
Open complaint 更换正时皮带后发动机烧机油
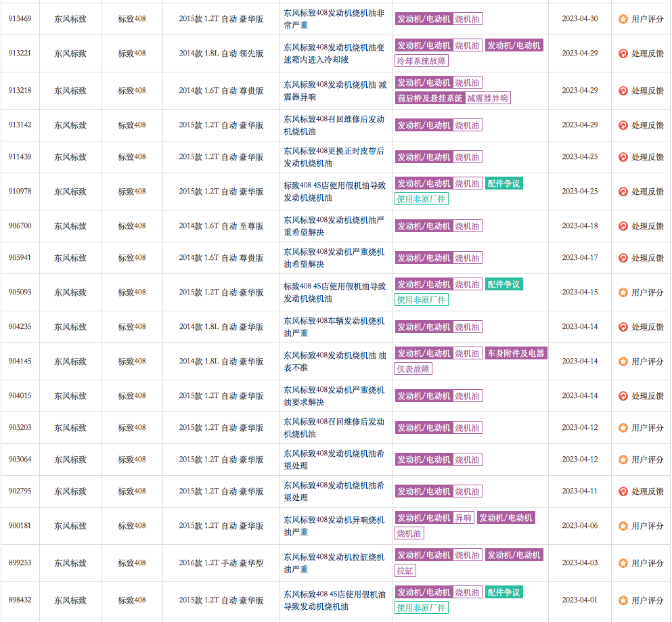point(334,157)
